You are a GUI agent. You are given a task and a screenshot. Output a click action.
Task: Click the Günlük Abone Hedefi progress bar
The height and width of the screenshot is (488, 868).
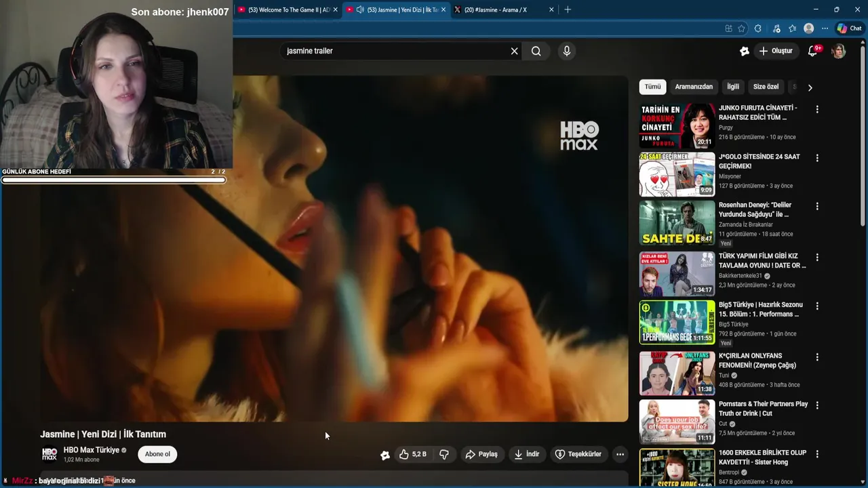click(x=113, y=180)
